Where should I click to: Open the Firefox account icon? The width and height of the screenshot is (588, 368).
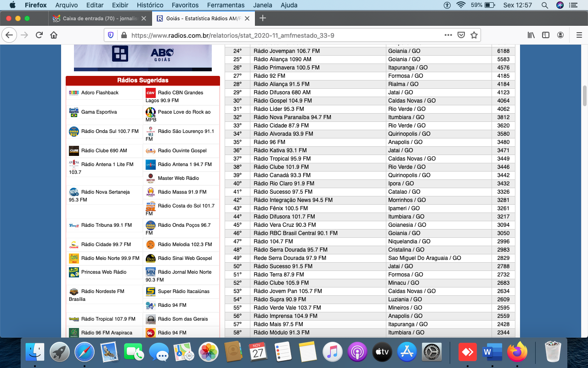pos(560,35)
